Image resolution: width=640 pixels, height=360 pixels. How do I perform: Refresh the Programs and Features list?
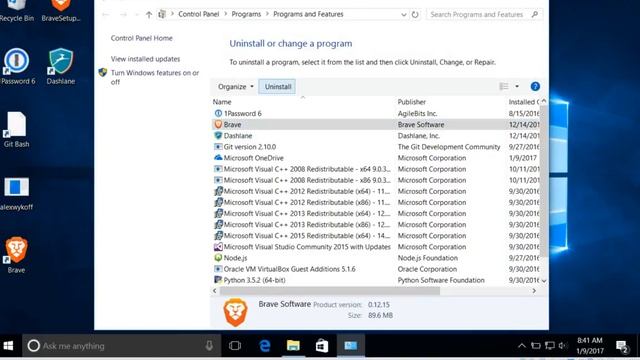415,15
